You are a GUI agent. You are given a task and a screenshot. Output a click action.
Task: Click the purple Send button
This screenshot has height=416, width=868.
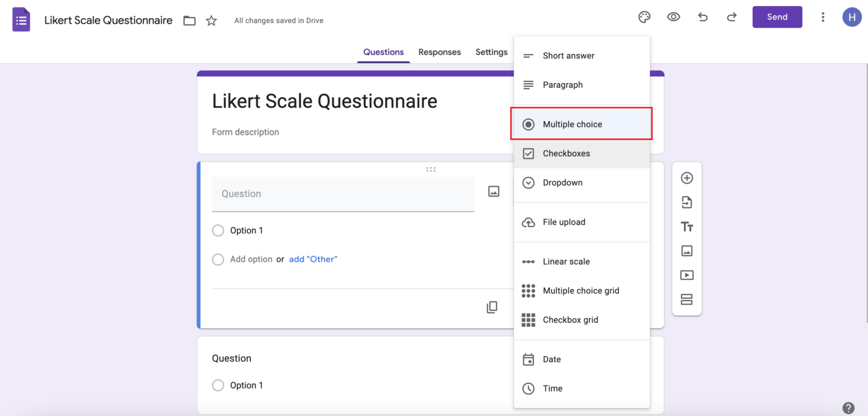click(x=777, y=17)
